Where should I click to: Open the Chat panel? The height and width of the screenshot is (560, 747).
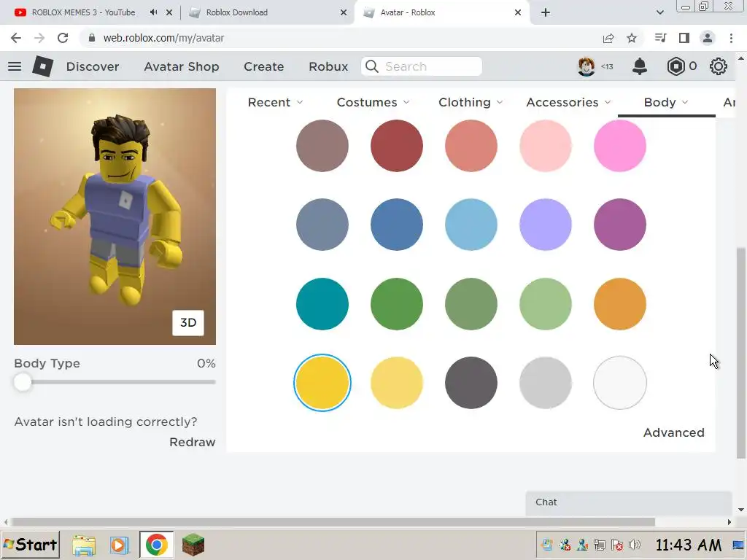pyautogui.click(x=628, y=502)
